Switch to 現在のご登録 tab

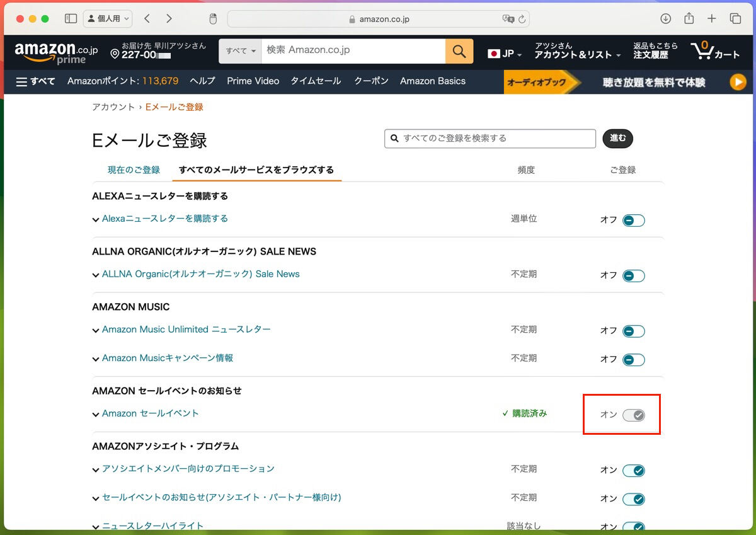134,170
